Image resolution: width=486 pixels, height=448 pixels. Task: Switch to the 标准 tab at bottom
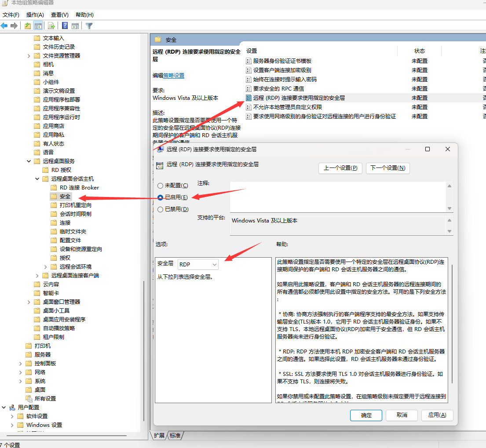click(x=175, y=435)
